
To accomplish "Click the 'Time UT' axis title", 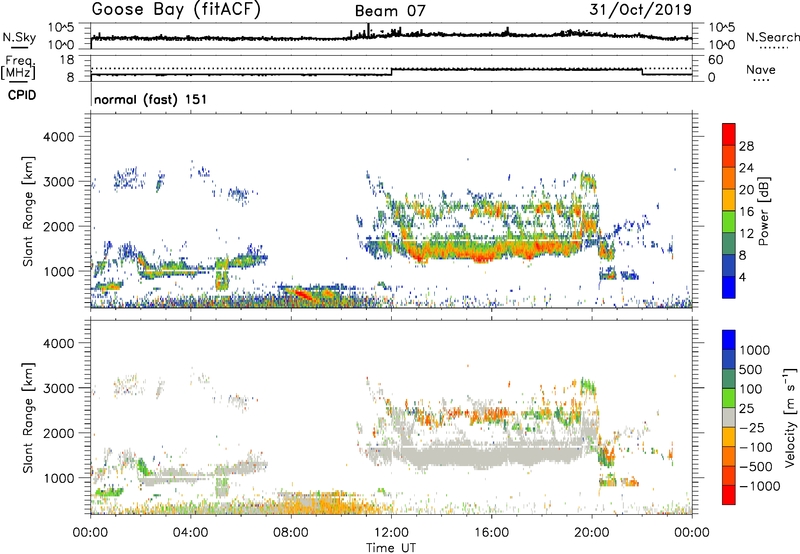I will pos(391,548).
